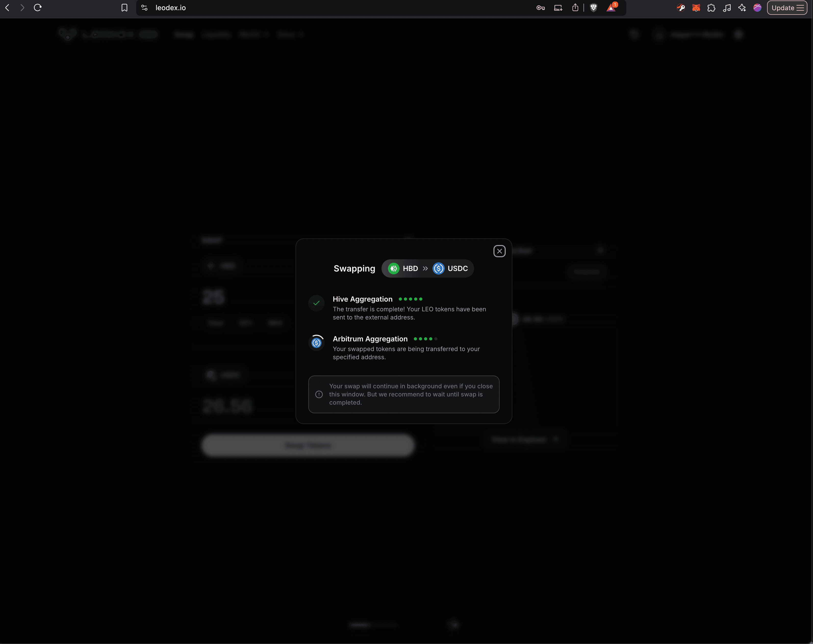
Task: Click the HBD label in the swap pill
Action: tap(410, 268)
